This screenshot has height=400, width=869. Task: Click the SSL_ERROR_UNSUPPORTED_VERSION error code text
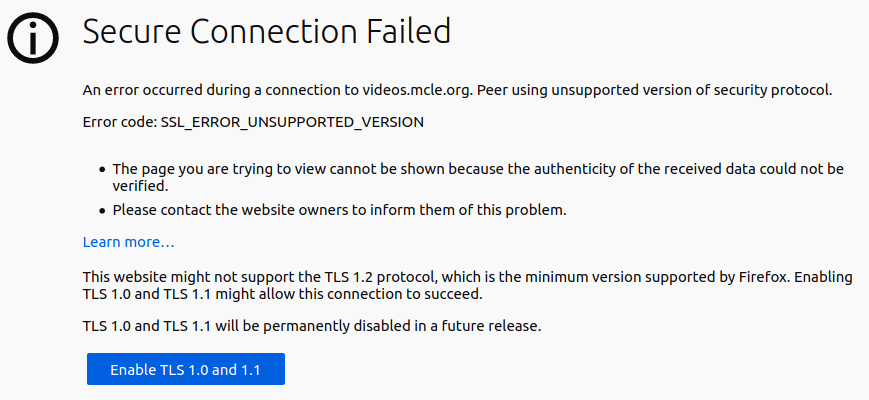292,122
